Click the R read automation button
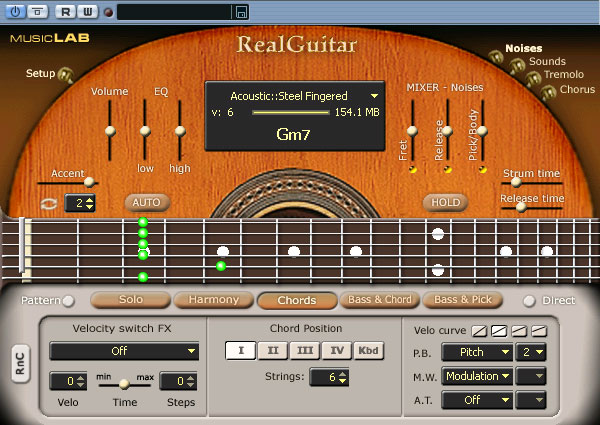Viewport: 600px width, 425px height. pyautogui.click(x=66, y=12)
